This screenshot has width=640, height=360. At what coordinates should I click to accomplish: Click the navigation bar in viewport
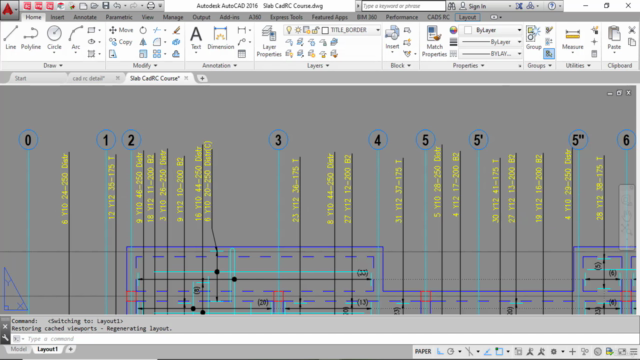[x=627, y=216]
